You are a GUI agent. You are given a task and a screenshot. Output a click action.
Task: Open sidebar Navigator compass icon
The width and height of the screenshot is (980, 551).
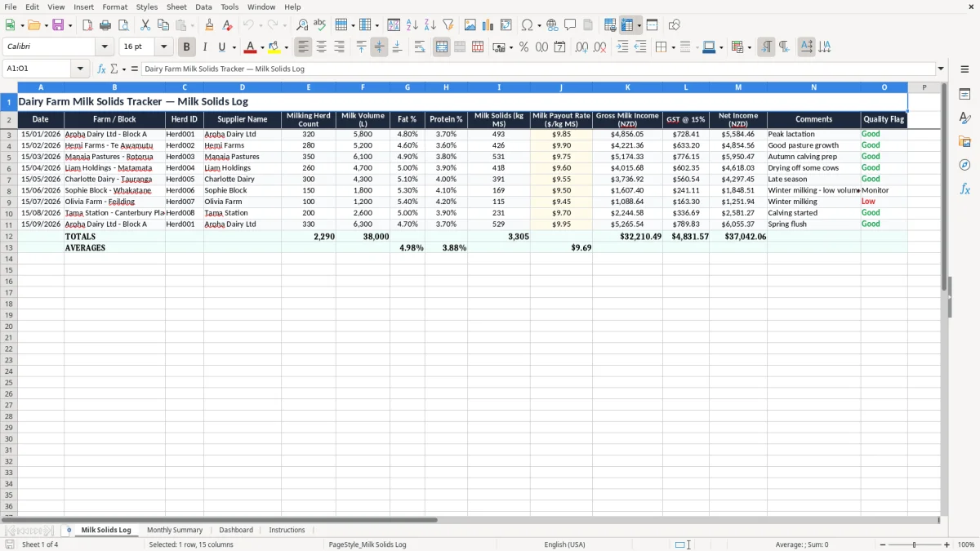point(964,165)
